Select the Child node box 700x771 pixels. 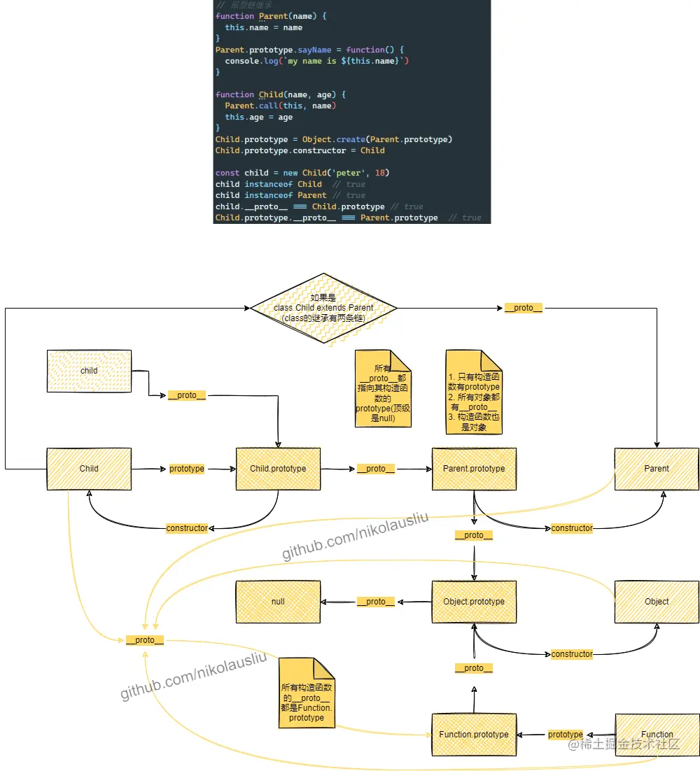(89, 469)
